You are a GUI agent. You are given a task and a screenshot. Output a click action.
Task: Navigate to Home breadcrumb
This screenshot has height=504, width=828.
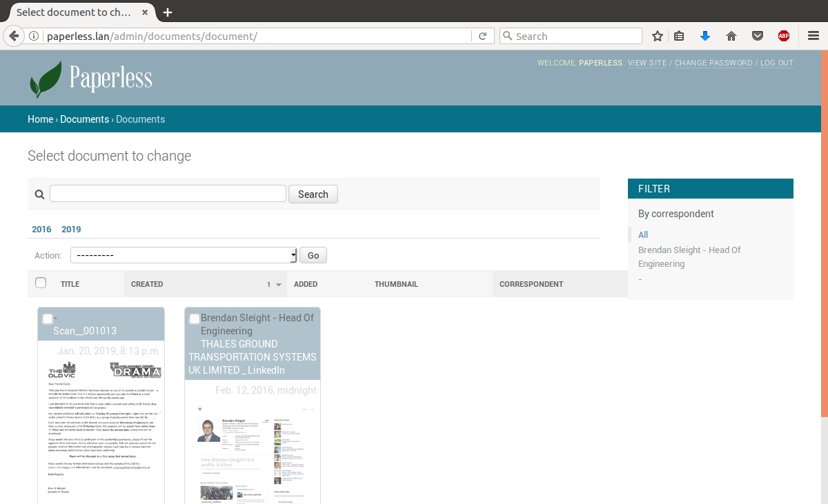click(40, 119)
